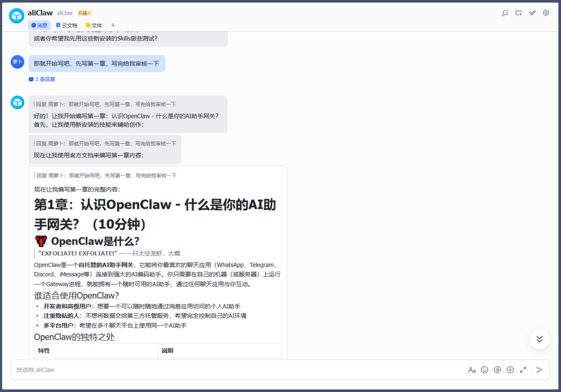Expand the message input box
Viewport: 561px width, 392px height.
pos(523,370)
